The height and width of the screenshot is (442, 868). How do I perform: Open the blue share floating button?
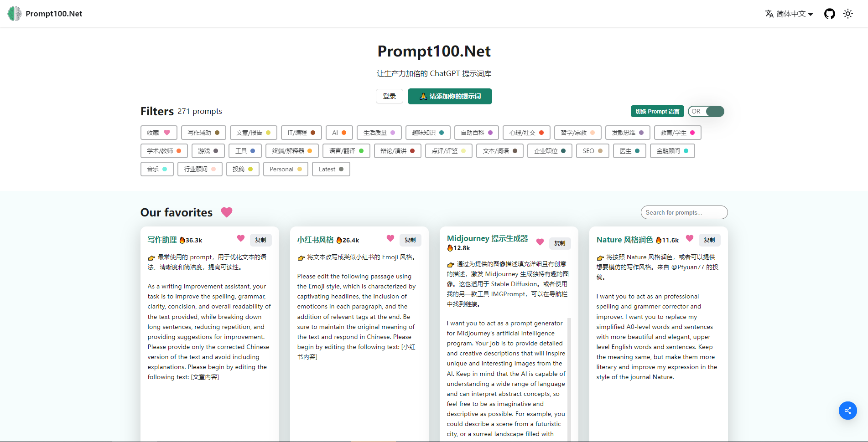pos(847,411)
